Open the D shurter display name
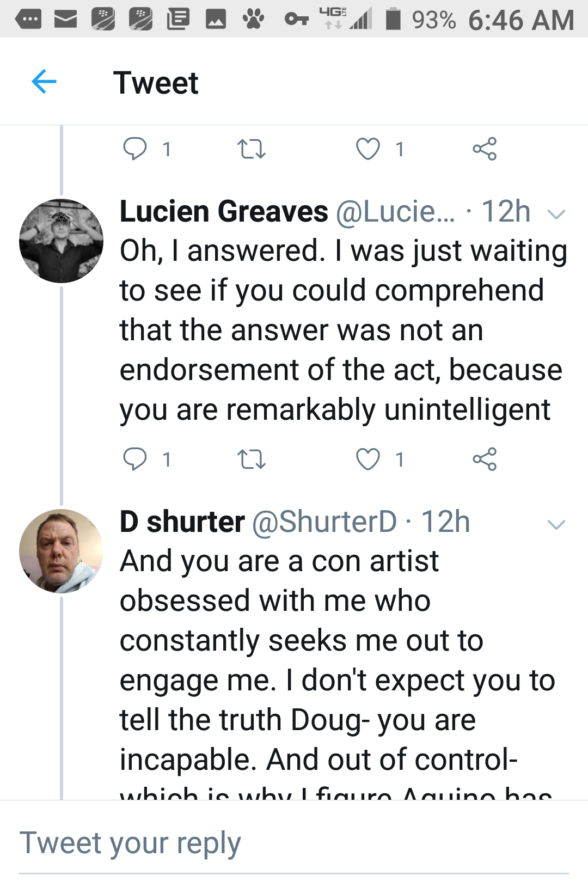The width and height of the screenshot is (588, 882). click(182, 522)
